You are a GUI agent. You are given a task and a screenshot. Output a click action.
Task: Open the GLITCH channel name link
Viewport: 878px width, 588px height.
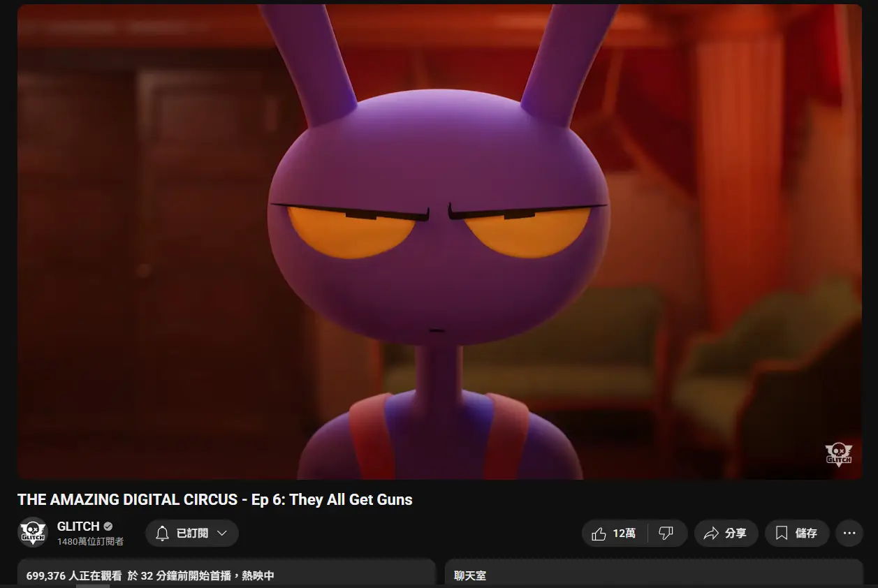pyautogui.click(x=78, y=527)
